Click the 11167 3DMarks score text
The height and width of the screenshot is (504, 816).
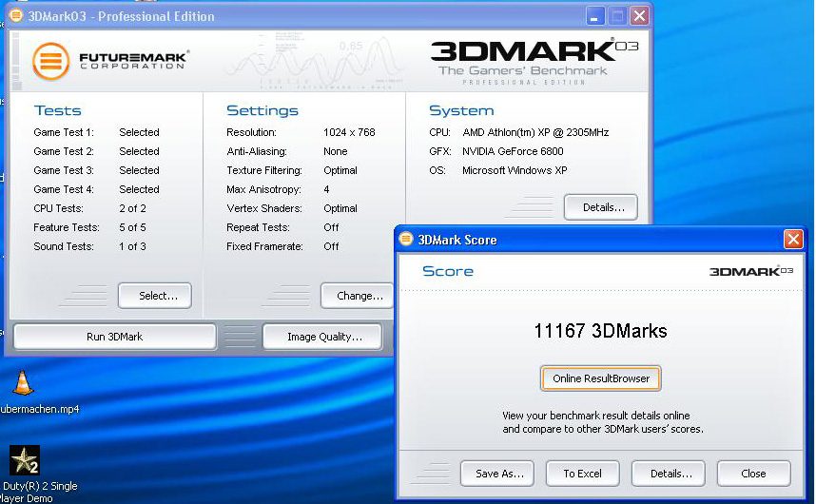[600, 331]
